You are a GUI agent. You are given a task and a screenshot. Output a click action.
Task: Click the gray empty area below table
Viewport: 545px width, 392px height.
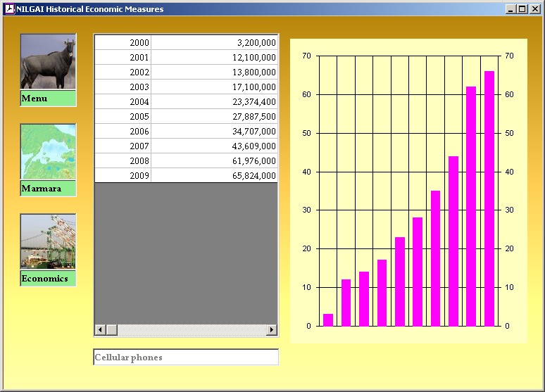(186, 253)
